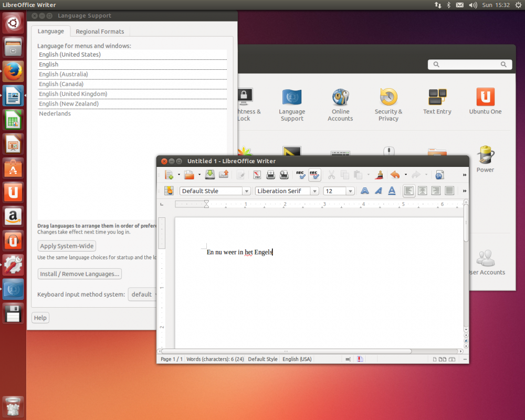Open the Amazon launcher icon
Image resolution: width=525 pixels, height=420 pixels.
[13, 216]
